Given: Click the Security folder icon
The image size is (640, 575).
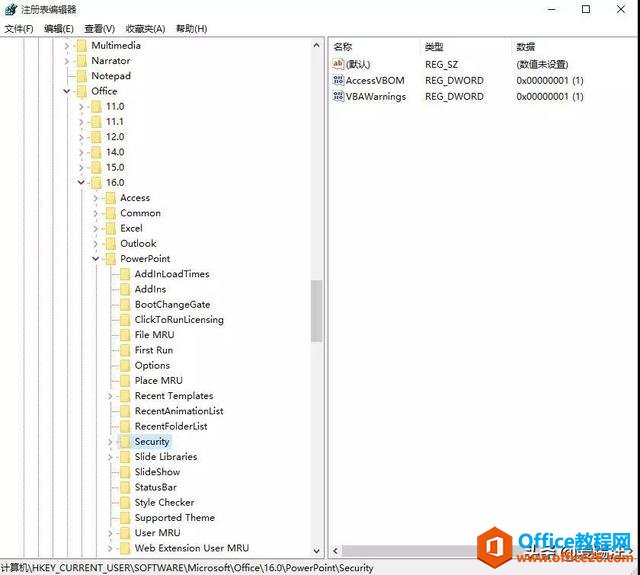Looking at the screenshot, I should click(x=125, y=442).
